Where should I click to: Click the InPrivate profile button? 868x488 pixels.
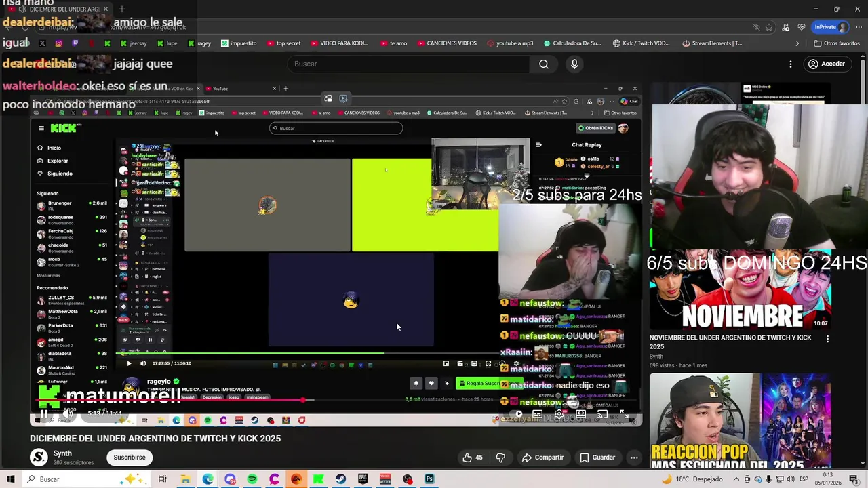(831, 27)
